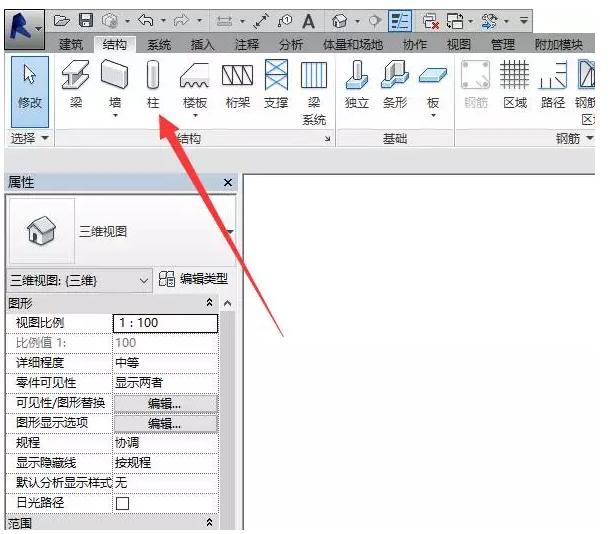Image resolution: width=615 pixels, height=534 pixels.
Task: Select the Floor (楼板) tool icon
Action: (195, 76)
